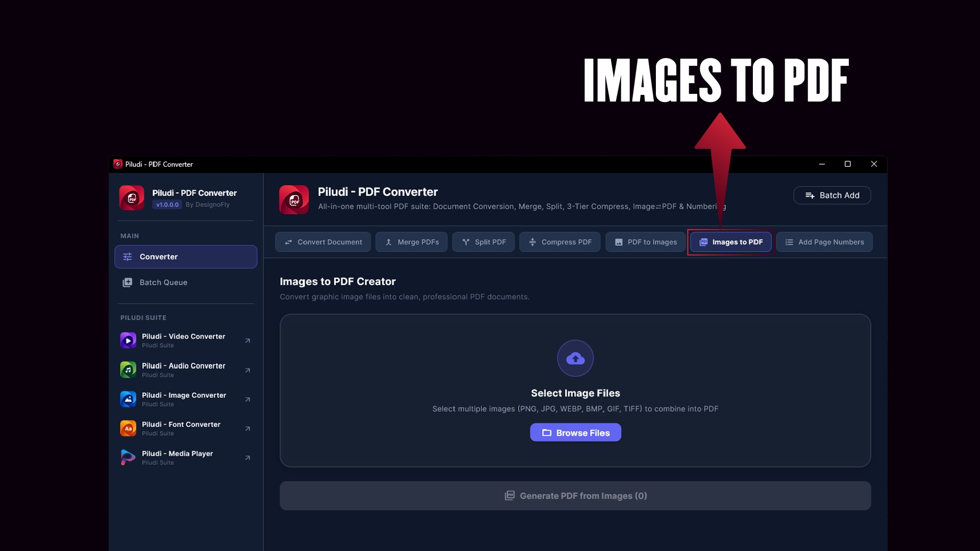Minimize the Piludi window
The height and width of the screenshot is (551, 980).
pos(822,164)
